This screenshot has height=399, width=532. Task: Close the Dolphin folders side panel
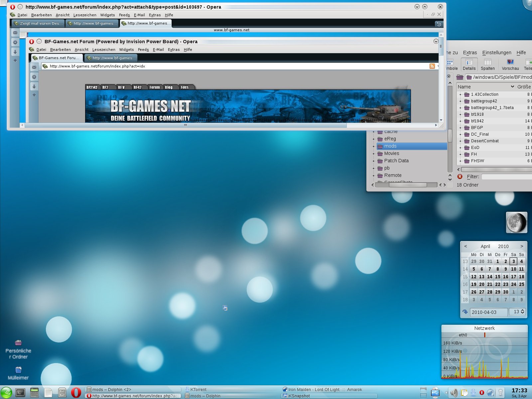click(449, 76)
